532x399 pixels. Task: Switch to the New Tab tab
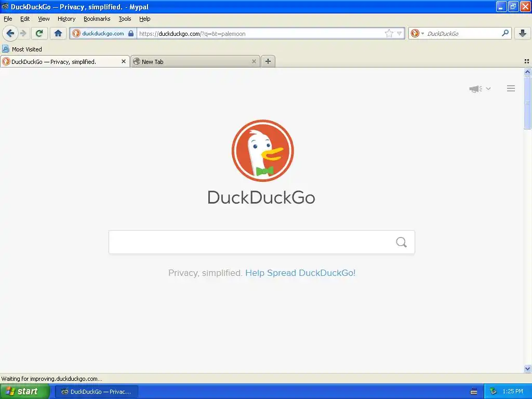(195, 61)
